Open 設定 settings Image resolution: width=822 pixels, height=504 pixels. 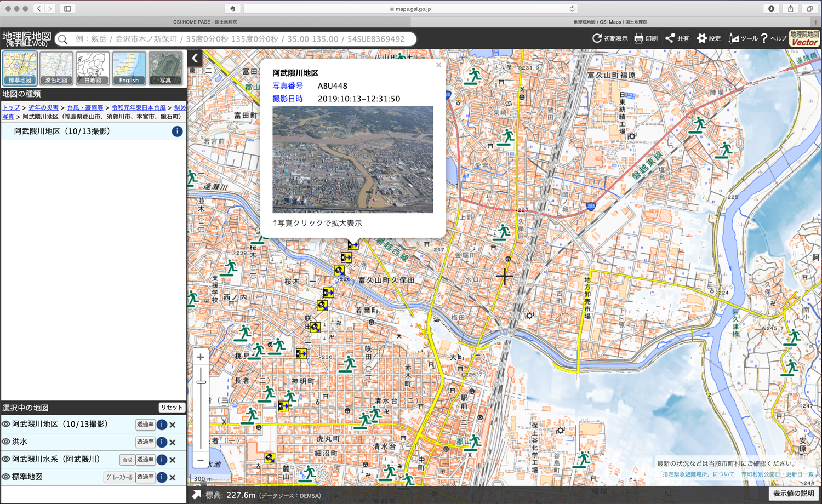coord(709,38)
